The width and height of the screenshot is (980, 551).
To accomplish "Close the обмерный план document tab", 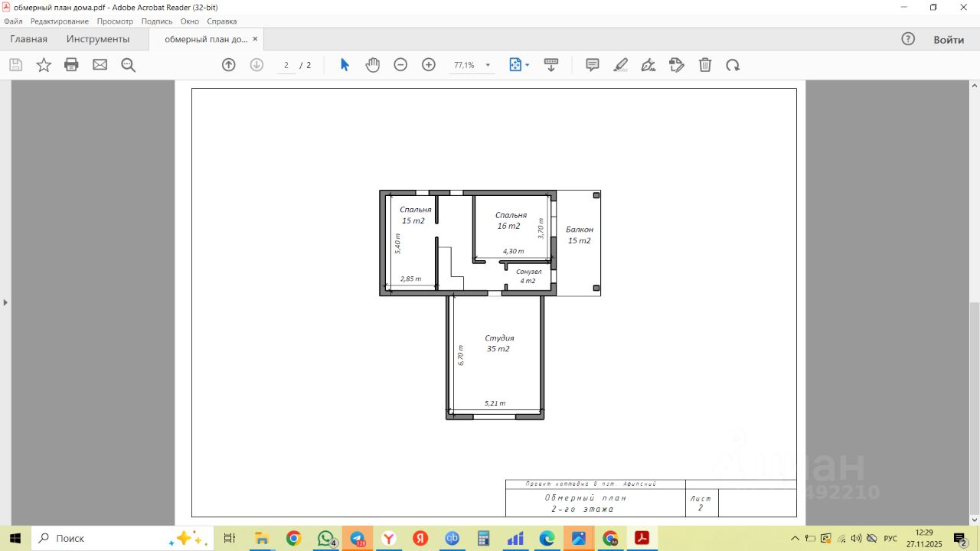I will pos(255,39).
